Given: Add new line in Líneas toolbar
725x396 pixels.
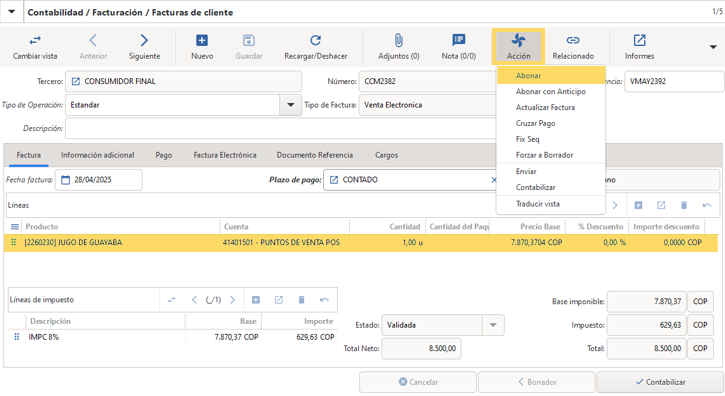Looking at the screenshot, I should coord(639,205).
